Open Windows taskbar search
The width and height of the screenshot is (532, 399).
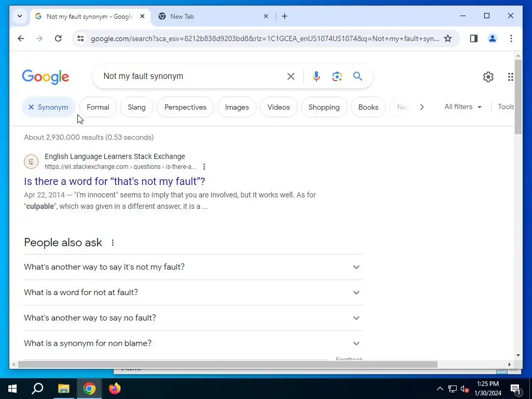37,389
